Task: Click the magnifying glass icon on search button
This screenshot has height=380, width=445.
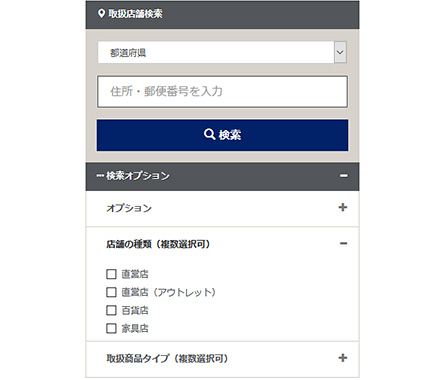Action: click(x=209, y=134)
